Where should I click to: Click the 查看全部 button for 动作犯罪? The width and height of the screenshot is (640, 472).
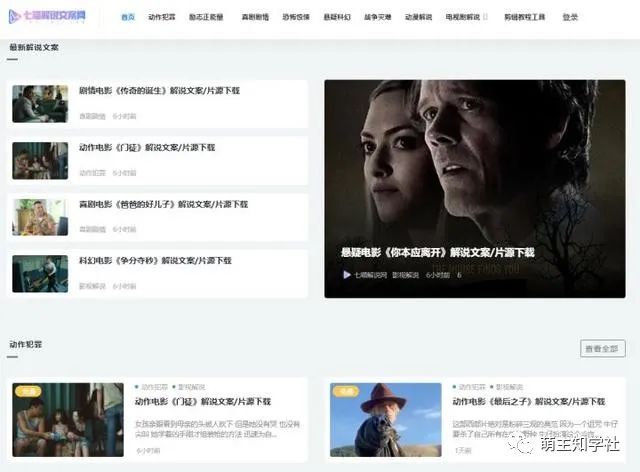(602, 349)
